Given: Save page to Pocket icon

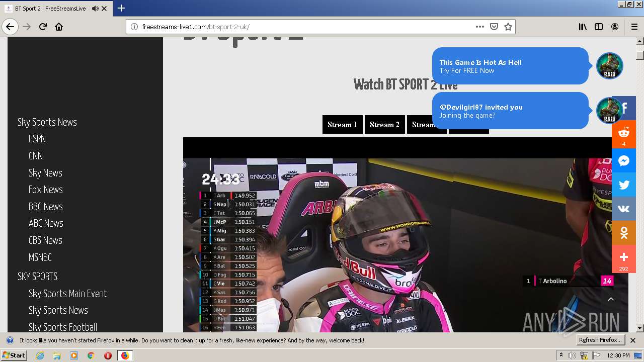Looking at the screenshot, I should (494, 27).
